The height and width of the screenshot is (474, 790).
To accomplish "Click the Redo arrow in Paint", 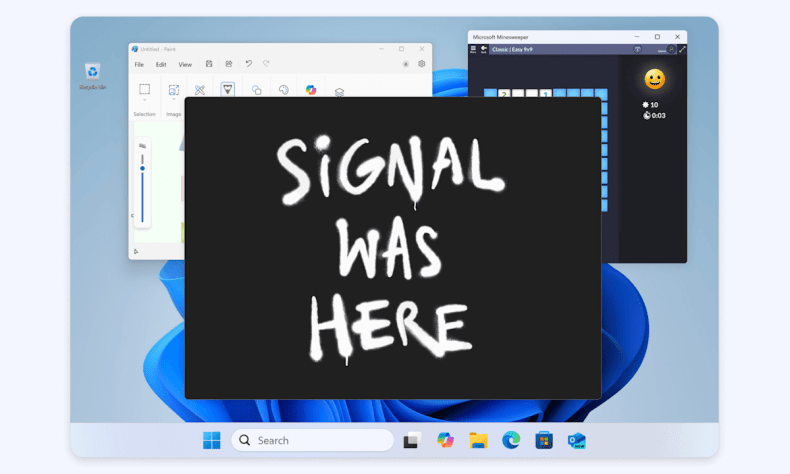I will (x=266, y=64).
